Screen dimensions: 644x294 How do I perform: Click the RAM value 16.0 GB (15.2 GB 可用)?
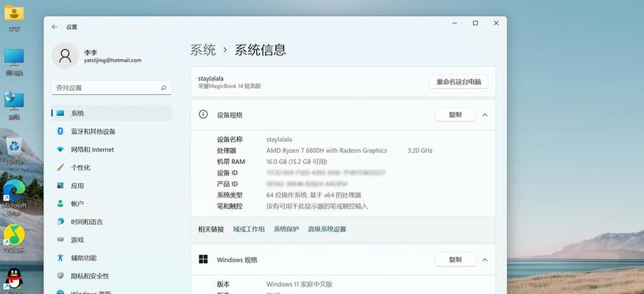point(297,162)
